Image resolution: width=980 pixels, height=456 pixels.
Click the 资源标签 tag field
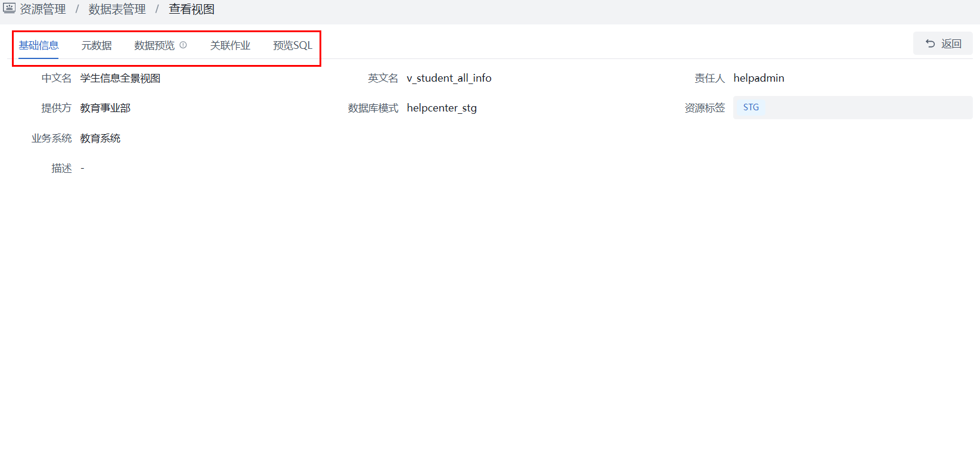[x=853, y=107]
